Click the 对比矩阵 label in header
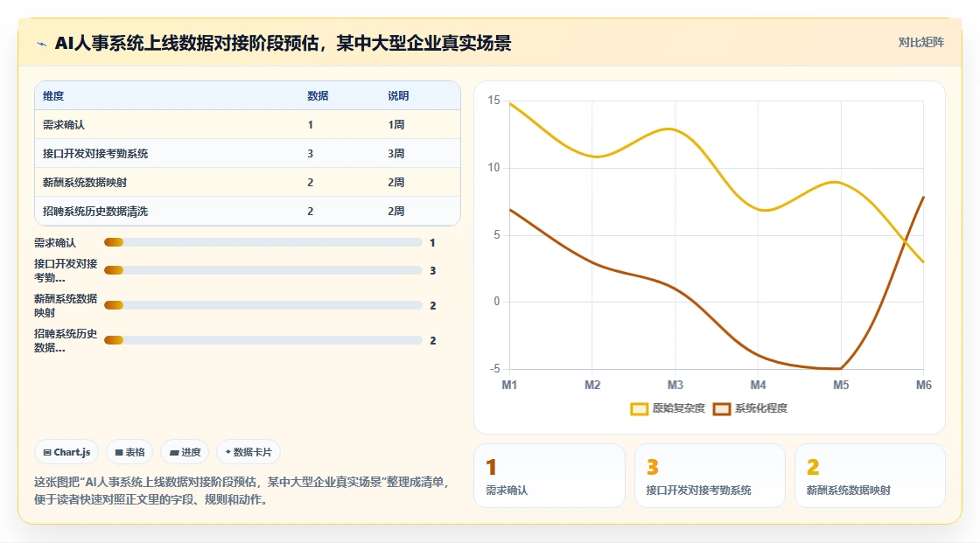The height and width of the screenshot is (543, 980). pyautogui.click(x=920, y=43)
